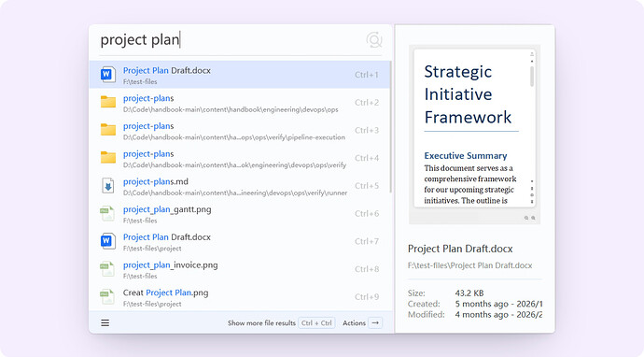
Task: Click PNG icon next to project_plan_gantt.png
Action: 107,213
